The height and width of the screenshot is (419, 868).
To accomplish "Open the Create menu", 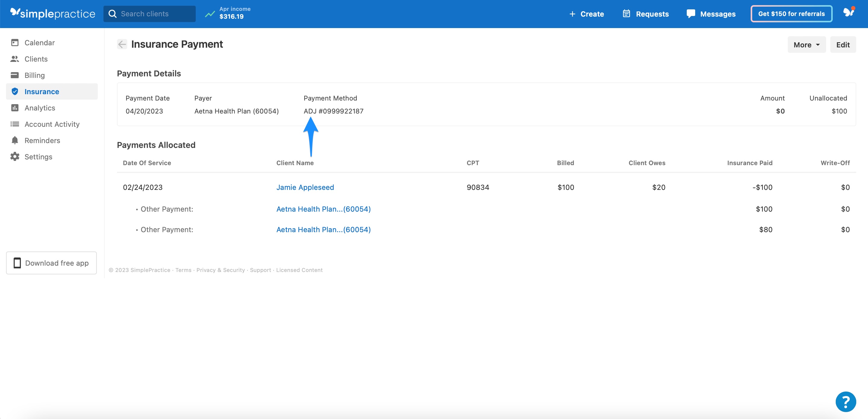I will [587, 14].
